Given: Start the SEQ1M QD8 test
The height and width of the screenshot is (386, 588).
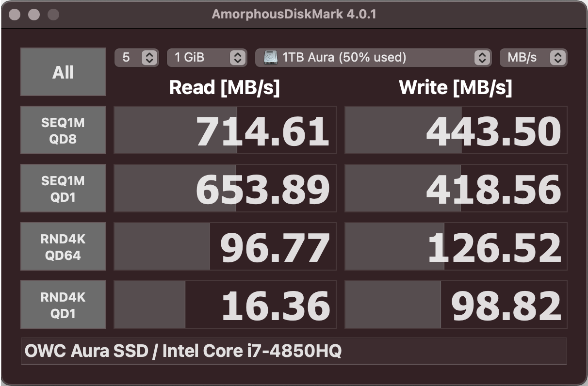Looking at the screenshot, I should 63,130.
